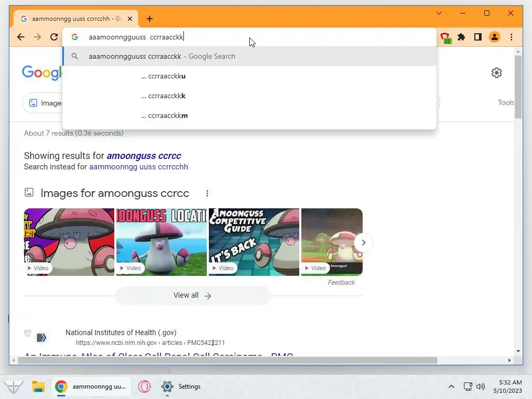Open the NCBI result URL line
The height and width of the screenshot is (399, 532).
[x=150, y=343]
